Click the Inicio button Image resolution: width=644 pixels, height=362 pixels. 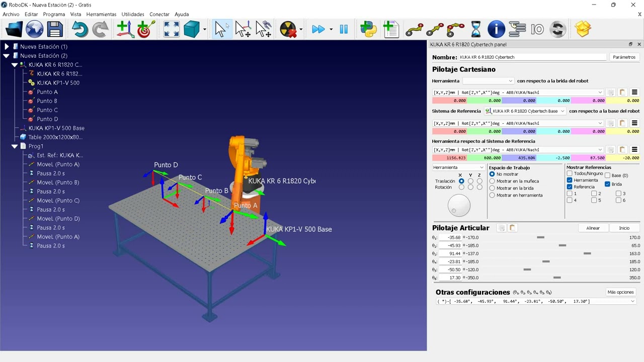(624, 228)
